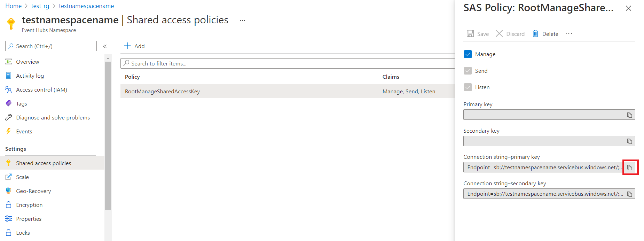Focus the Search to filter items field

pos(288,63)
